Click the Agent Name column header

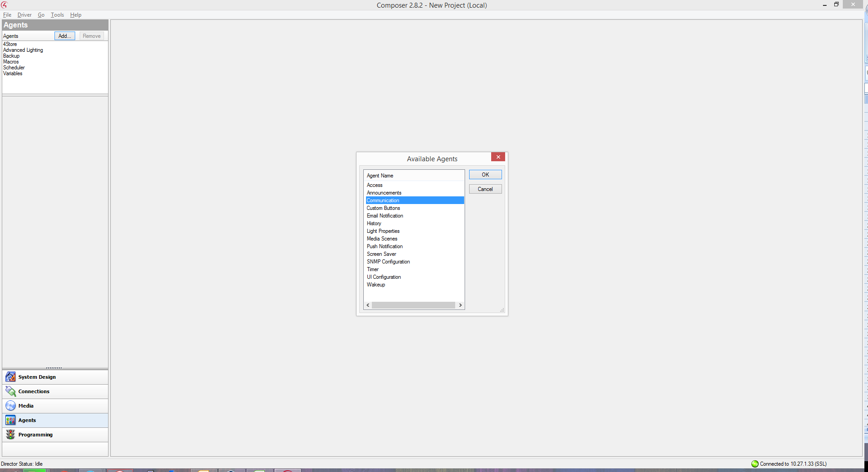[x=380, y=176]
